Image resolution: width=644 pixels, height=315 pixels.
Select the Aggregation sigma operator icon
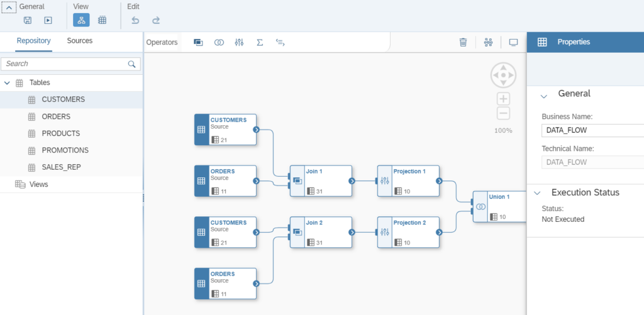coord(260,43)
